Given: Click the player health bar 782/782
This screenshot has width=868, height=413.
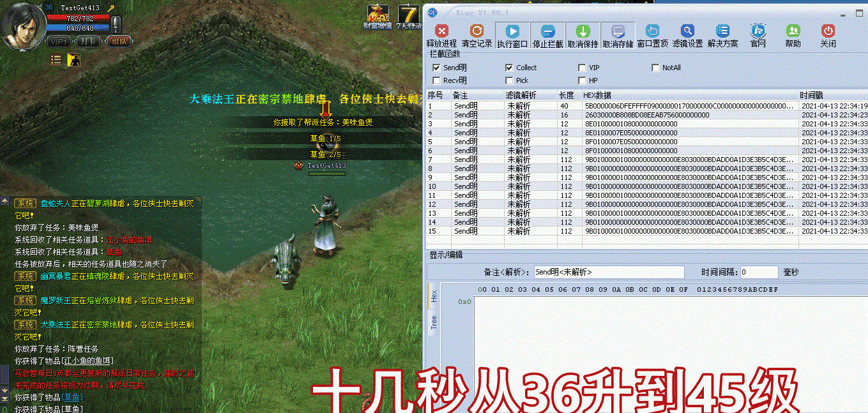Looking at the screenshot, I should pos(77,19).
